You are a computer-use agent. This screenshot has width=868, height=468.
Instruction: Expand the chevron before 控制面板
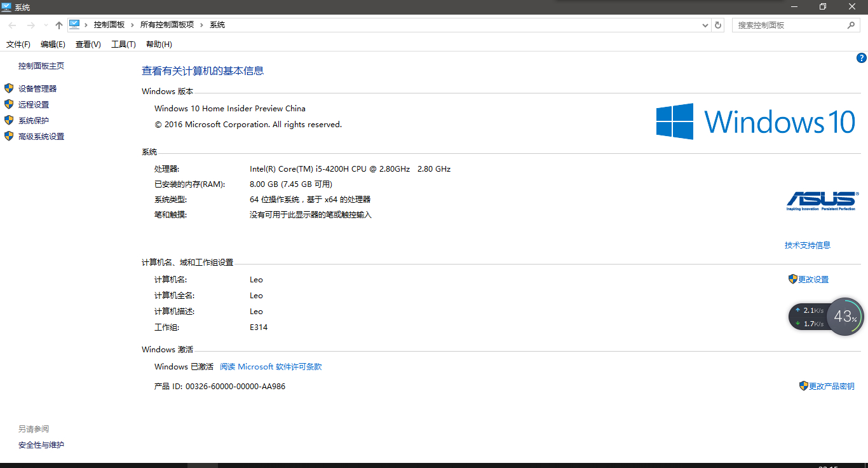[x=87, y=25]
